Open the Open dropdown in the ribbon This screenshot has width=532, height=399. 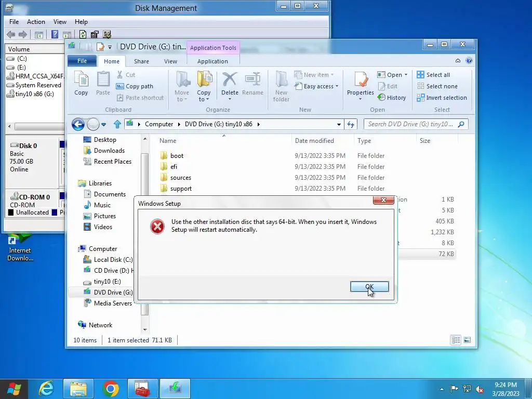(x=392, y=75)
